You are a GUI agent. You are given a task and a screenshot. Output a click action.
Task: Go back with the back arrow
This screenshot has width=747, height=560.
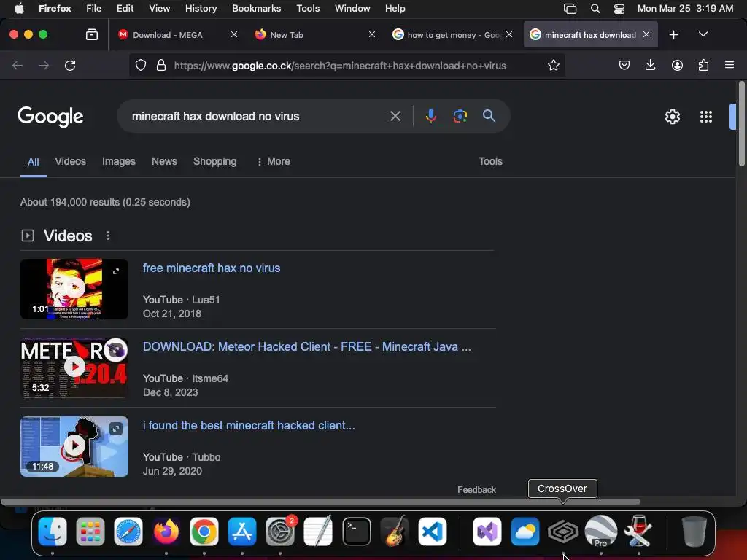tap(18, 65)
